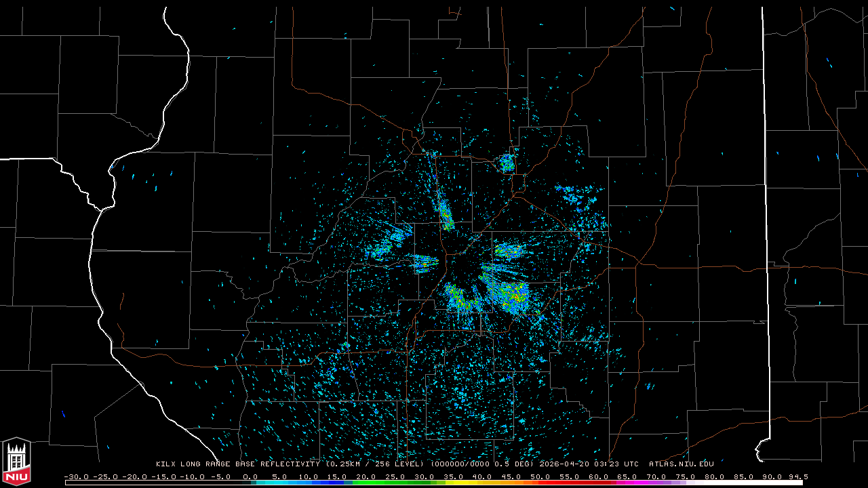868x488 pixels.
Task: Click the 5.0 cyan segment of color bar
Action: [279, 483]
